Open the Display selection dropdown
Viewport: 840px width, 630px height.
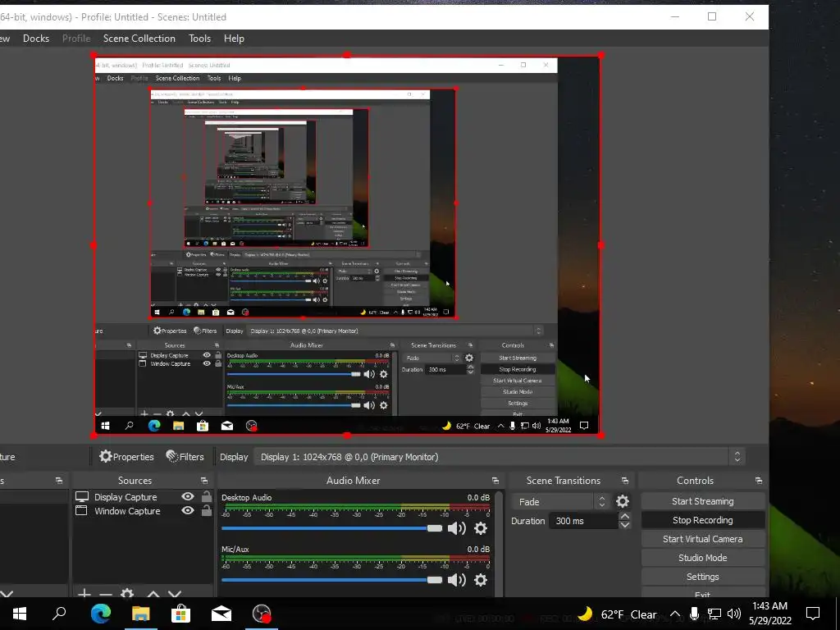[500, 457]
